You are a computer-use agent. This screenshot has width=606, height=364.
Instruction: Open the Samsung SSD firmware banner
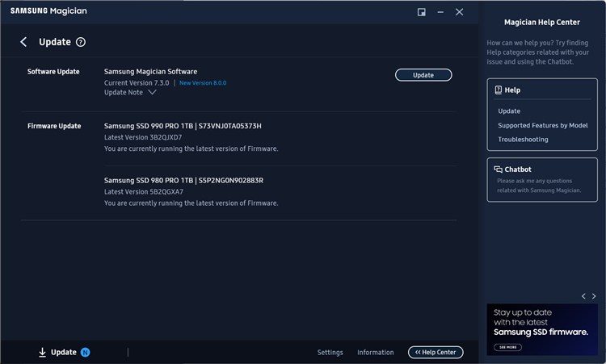coord(542,329)
